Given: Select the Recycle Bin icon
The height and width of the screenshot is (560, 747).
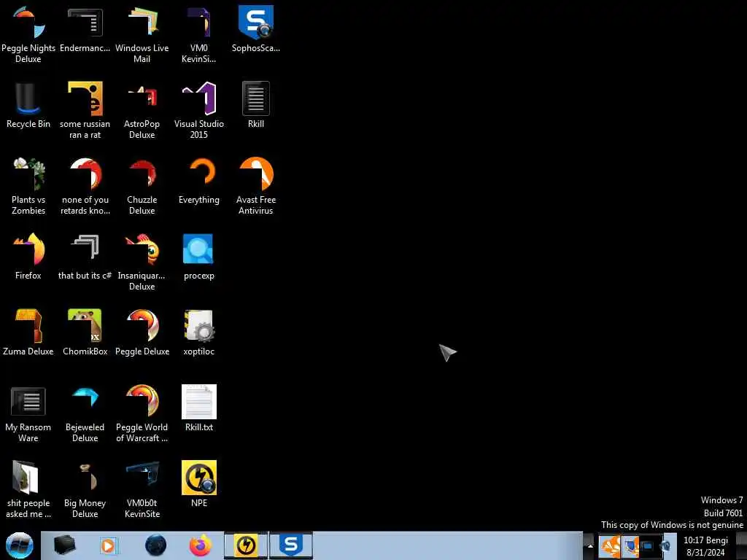Looking at the screenshot, I should pyautogui.click(x=28, y=105).
